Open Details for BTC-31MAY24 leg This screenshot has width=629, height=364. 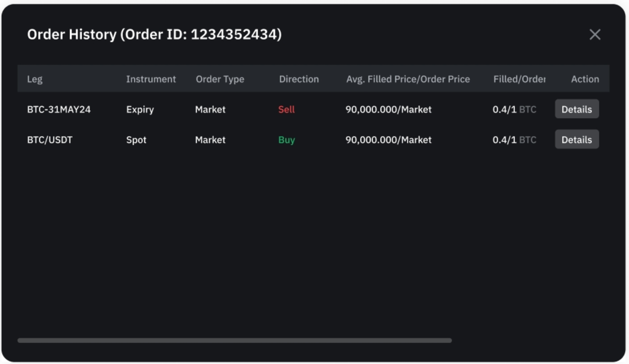[x=577, y=109]
